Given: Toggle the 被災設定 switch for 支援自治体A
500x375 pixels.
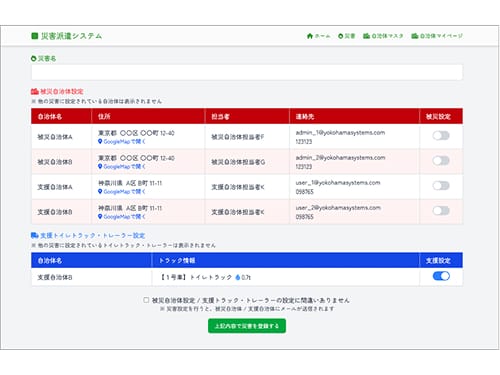Looking at the screenshot, I should [441, 186].
